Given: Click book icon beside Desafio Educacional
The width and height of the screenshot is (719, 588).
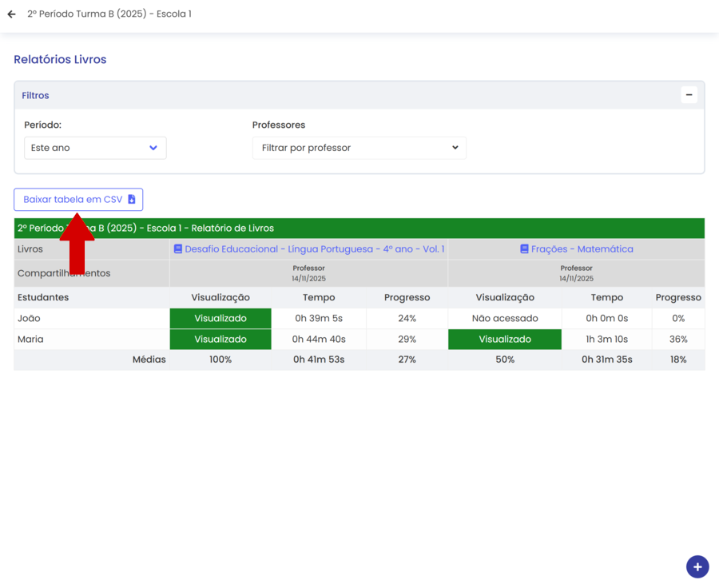Looking at the screenshot, I should (x=178, y=249).
